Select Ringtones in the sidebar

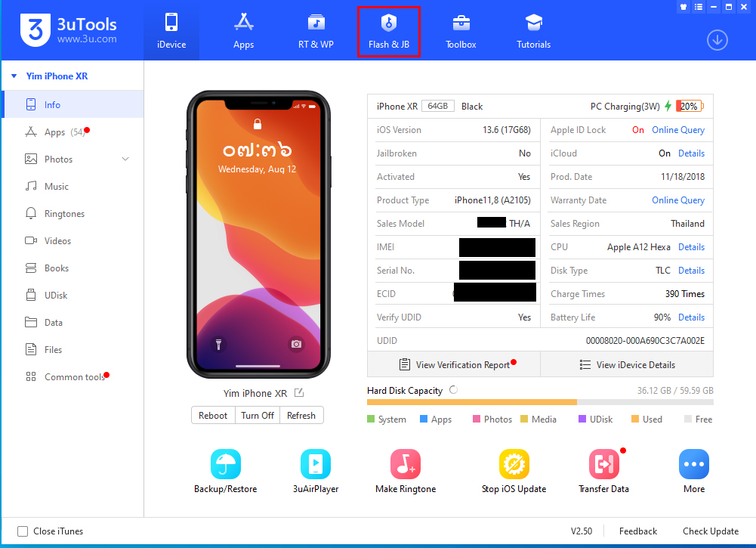tap(64, 214)
